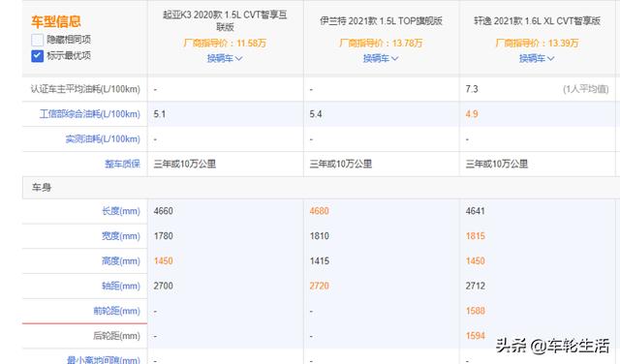The width and height of the screenshot is (620, 364).
Task: Click the 后轮距(mm) row label
Action: [116, 336]
